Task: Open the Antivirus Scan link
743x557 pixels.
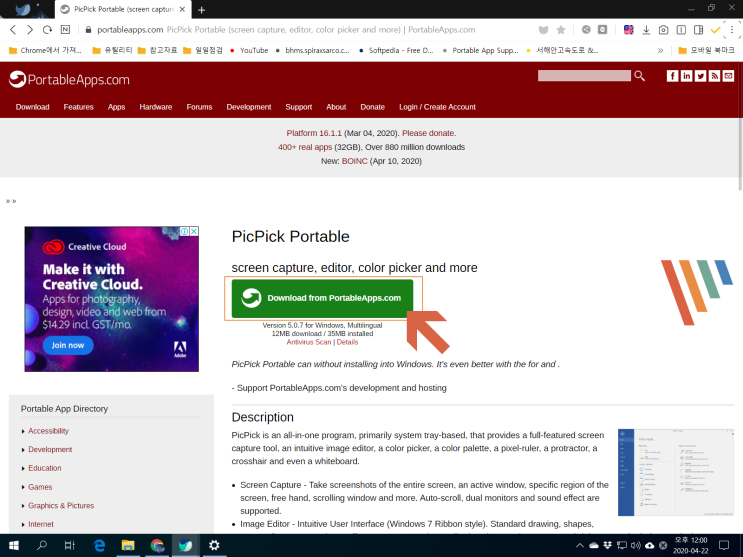Action: click(309, 342)
